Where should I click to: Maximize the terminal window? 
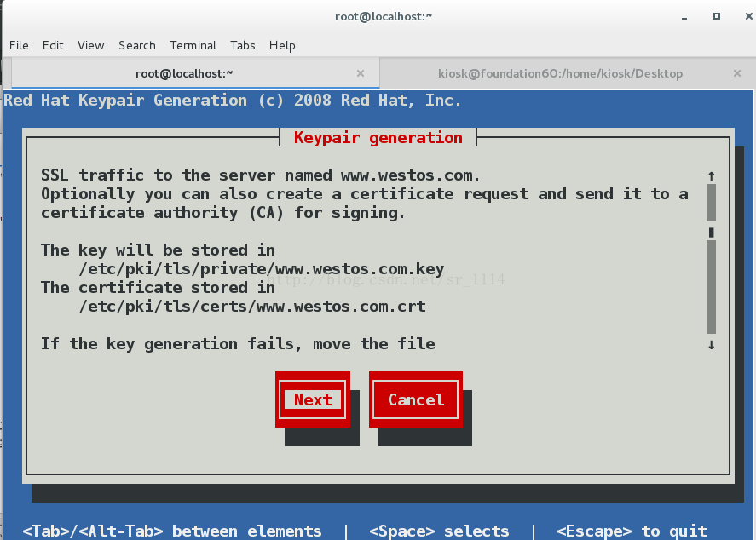(717, 16)
